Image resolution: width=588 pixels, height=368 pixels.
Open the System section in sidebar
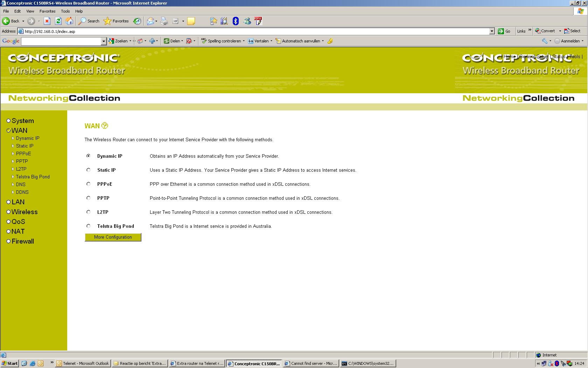coord(23,121)
